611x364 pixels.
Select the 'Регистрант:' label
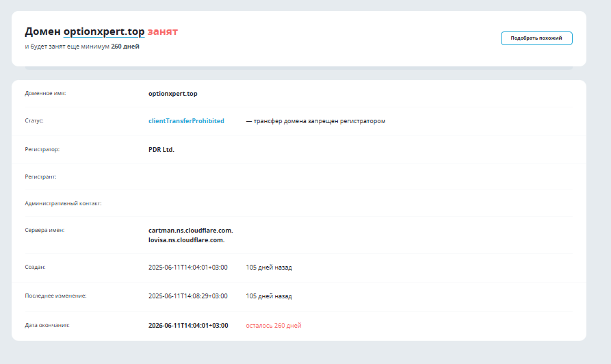coord(40,177)
